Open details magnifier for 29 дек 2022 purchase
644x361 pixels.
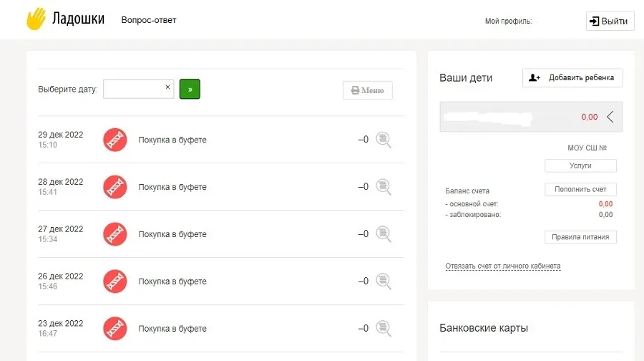384,140
